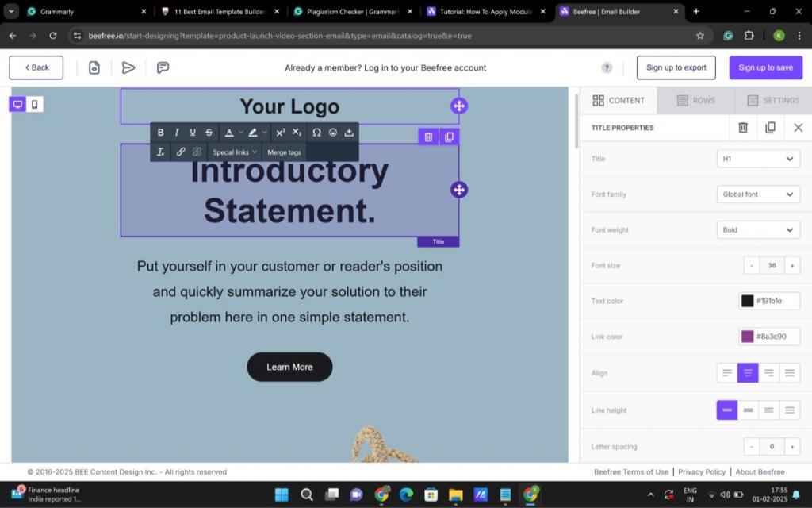Screen dimensions: 812x508
Task: Open the Title heading level dropdown
Action: coord(757,159)
